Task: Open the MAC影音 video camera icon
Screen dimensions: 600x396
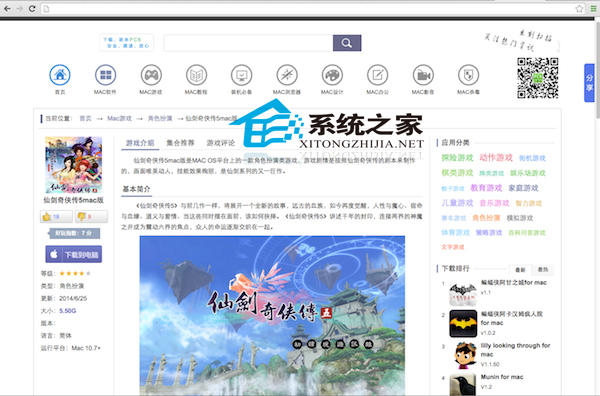Action: [x=423, y=75]
